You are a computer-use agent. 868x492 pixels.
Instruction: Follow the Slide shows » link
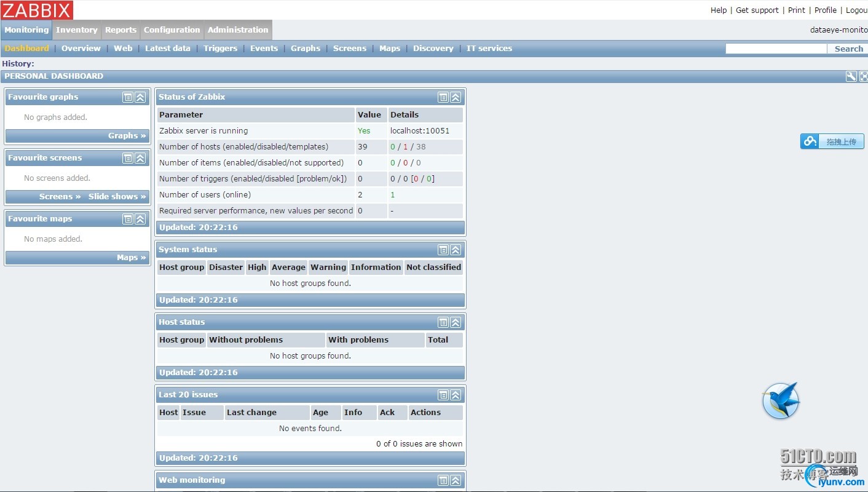[117, 197]
